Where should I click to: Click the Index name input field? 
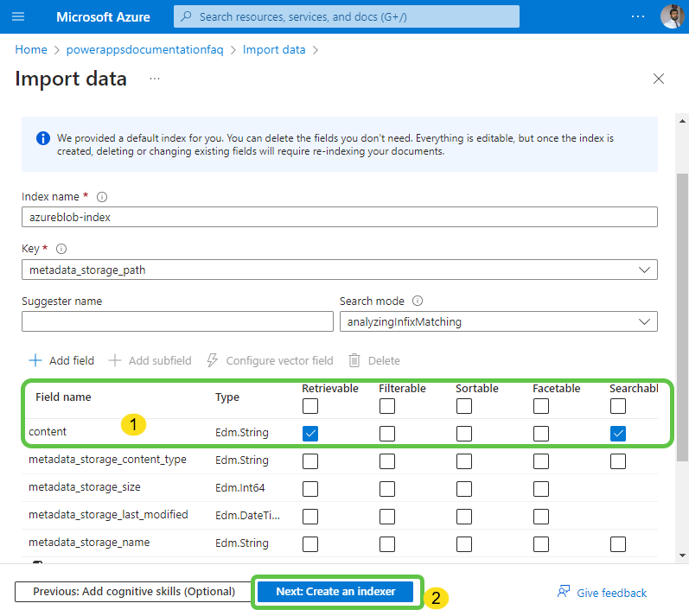(339, 217)
